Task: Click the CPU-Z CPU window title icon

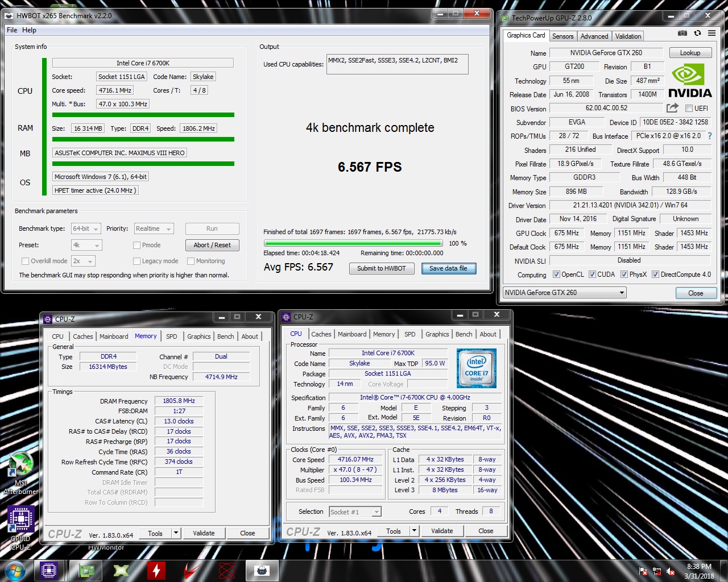Action: (x=287, y=317)
